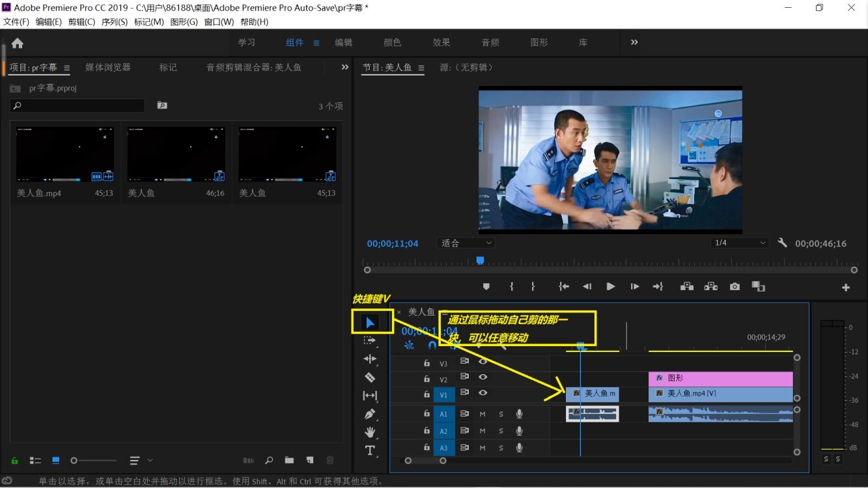Viewport: 868px width, 488px height.
Task: Open the 组件 workspace menu icon
Action: 316,43
